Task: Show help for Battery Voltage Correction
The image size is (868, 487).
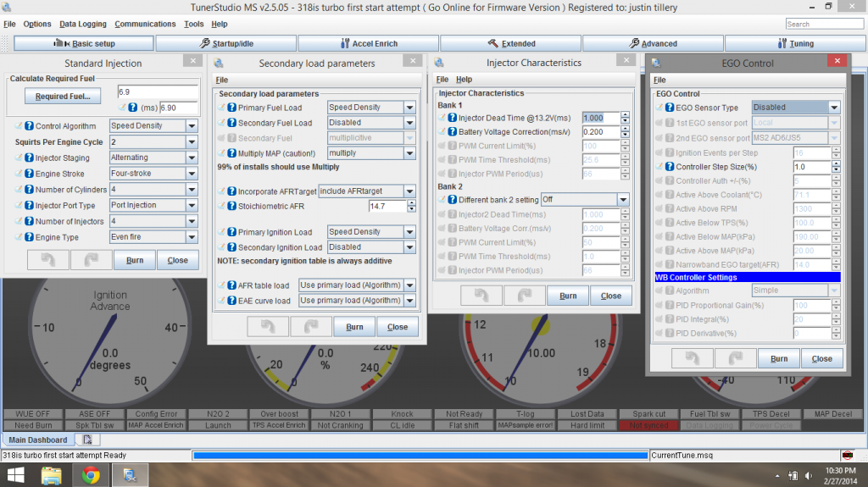Action: [x=453, y=132]
